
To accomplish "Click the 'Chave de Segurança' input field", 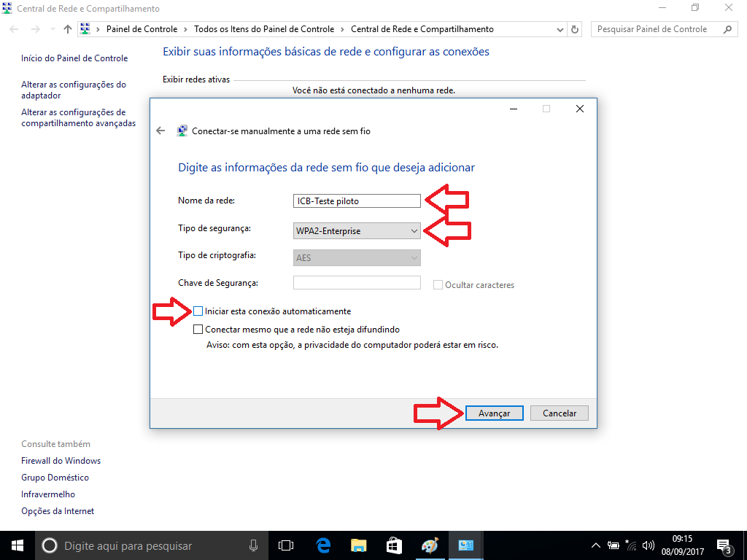I will coord(357,283).
